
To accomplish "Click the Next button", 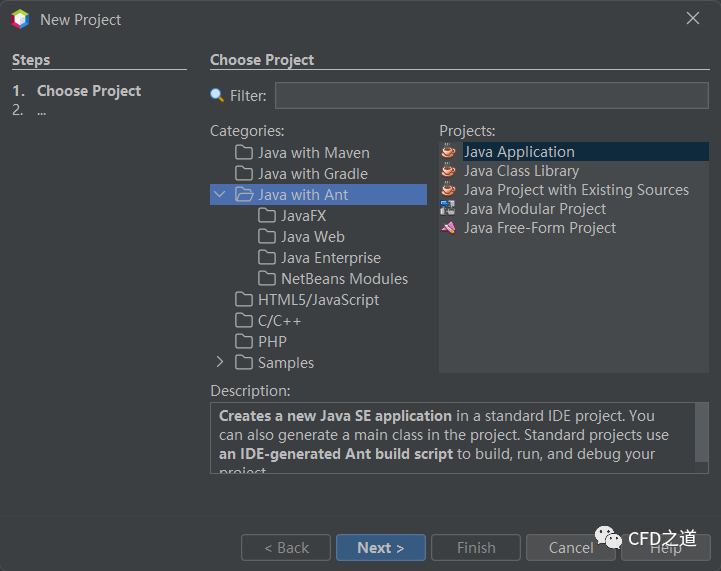I will coord(381,548).
